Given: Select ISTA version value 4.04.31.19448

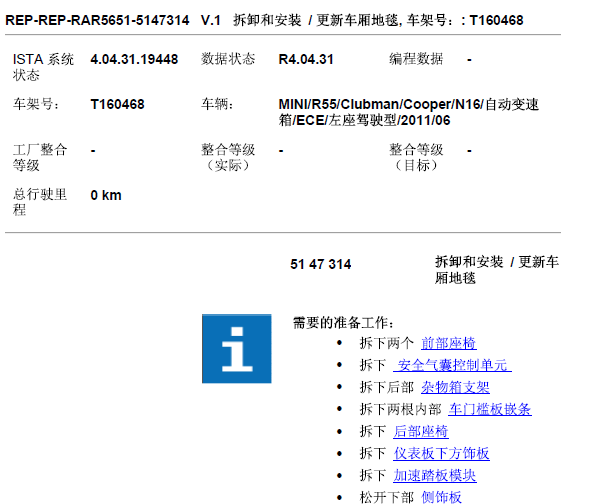Looking at the screenshot, I should pyautogui.click(x=134, y=59).
